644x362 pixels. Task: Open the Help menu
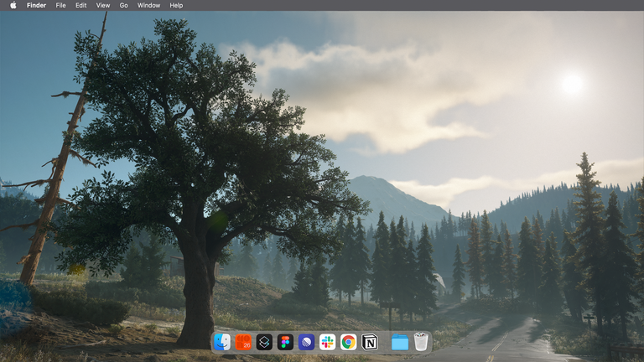click(x=176, y=5)
